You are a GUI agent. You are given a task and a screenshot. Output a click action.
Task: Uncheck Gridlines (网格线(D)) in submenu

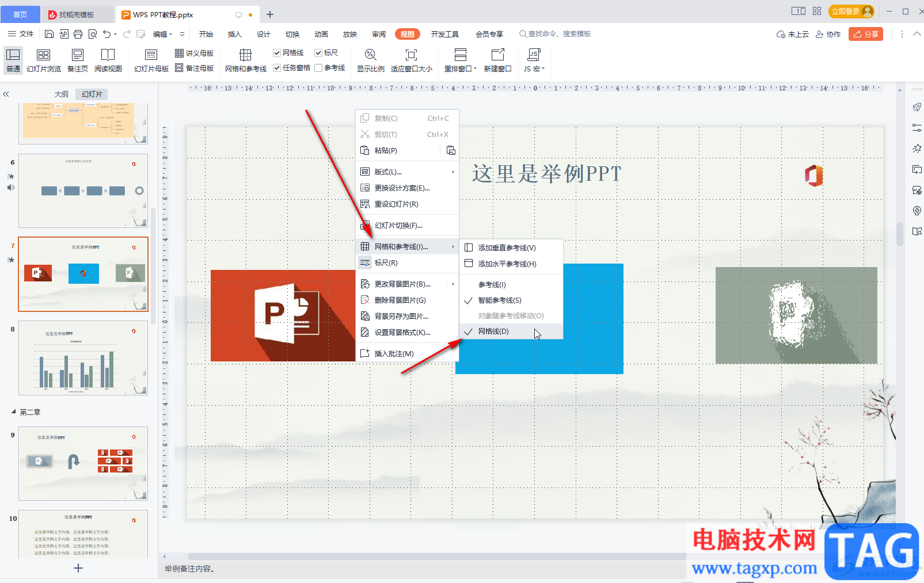point(511,331)
